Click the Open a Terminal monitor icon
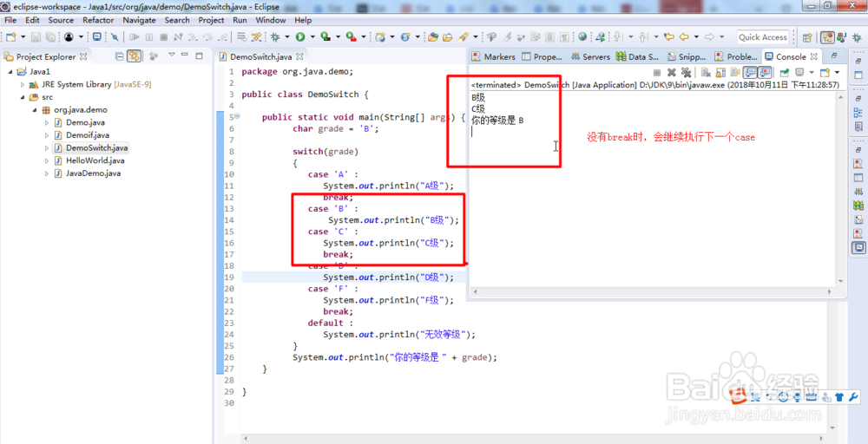 click(97, 37)
